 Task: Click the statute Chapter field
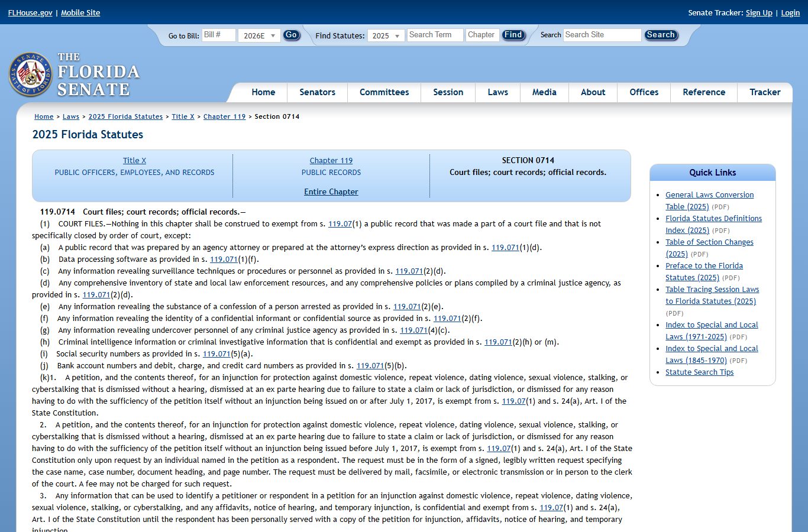pos(482,35)
